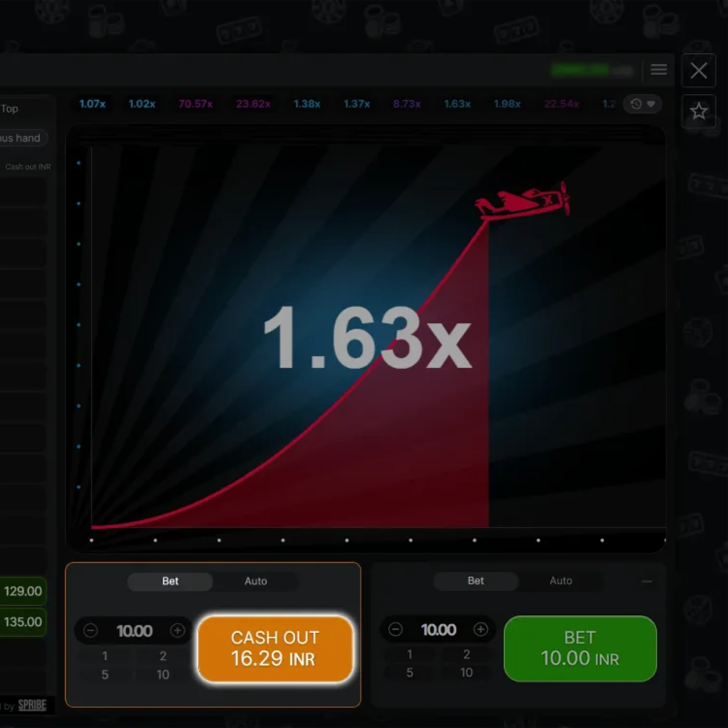Close the game with X icon
Image resolution: width=728 pixels, height=728 pixels.
tap(698, 70)
